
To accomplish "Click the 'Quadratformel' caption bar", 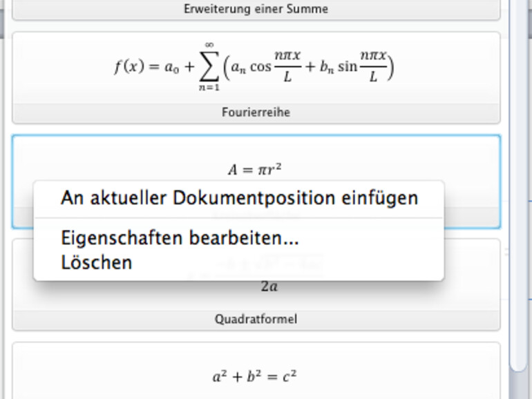I will pyautogui.click(x=256, y=320).
